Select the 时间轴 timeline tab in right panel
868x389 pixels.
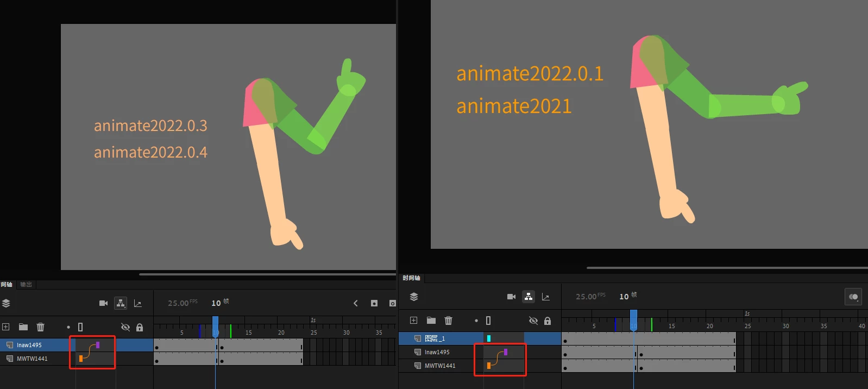(411, 278)
